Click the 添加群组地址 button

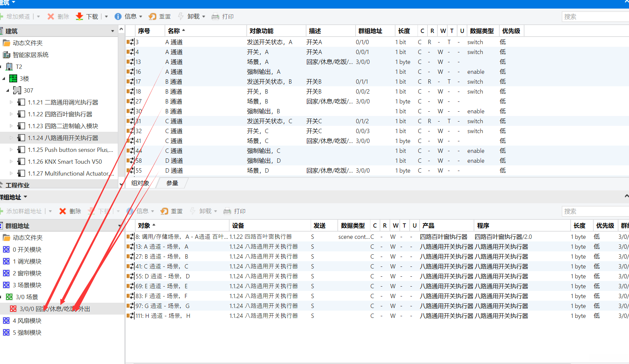pyautogui.click(x=21, y=211)
